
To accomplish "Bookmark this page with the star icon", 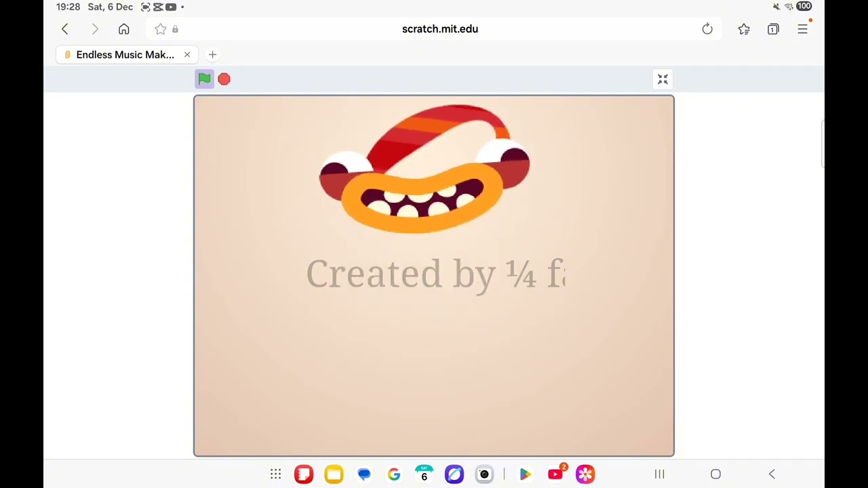I will (x=160, y=29).
